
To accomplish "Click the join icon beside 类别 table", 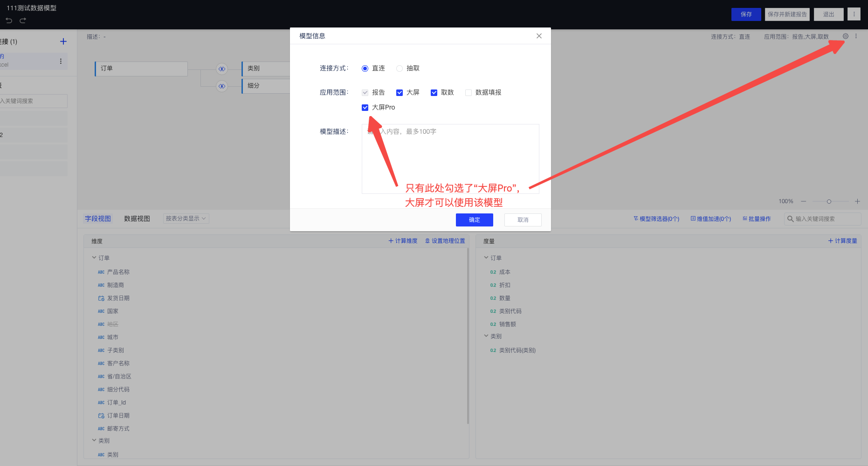I will click(222, 69).
